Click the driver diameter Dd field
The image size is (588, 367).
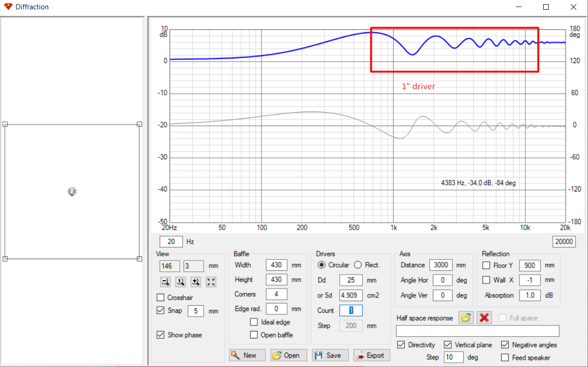[351, 281]
